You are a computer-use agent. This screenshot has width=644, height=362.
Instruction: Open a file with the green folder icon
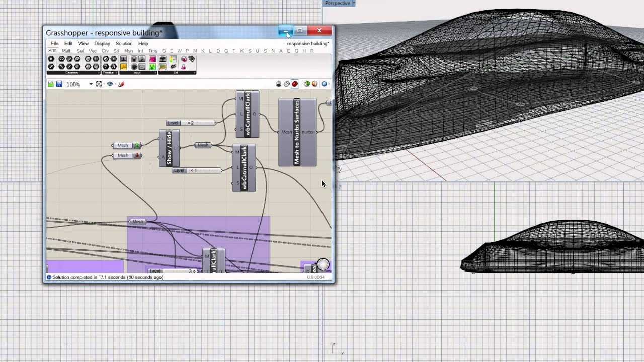pos(51,84)
